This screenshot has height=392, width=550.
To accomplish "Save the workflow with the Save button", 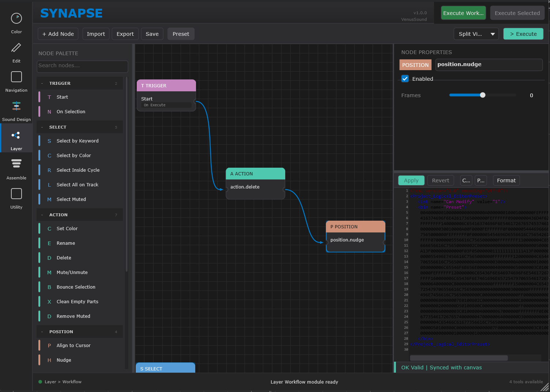I will (152, 34).
